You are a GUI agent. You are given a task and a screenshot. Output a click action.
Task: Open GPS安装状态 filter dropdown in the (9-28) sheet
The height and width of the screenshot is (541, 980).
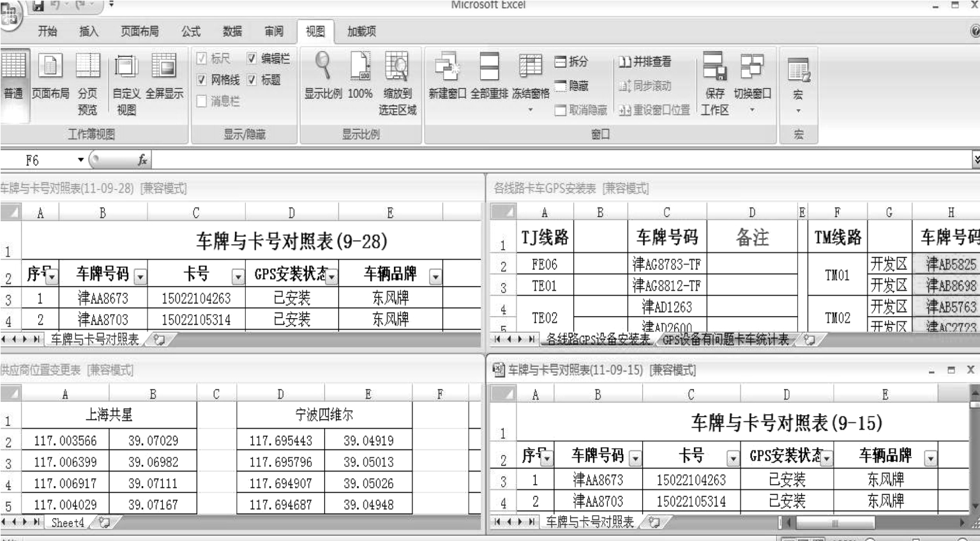331,277
